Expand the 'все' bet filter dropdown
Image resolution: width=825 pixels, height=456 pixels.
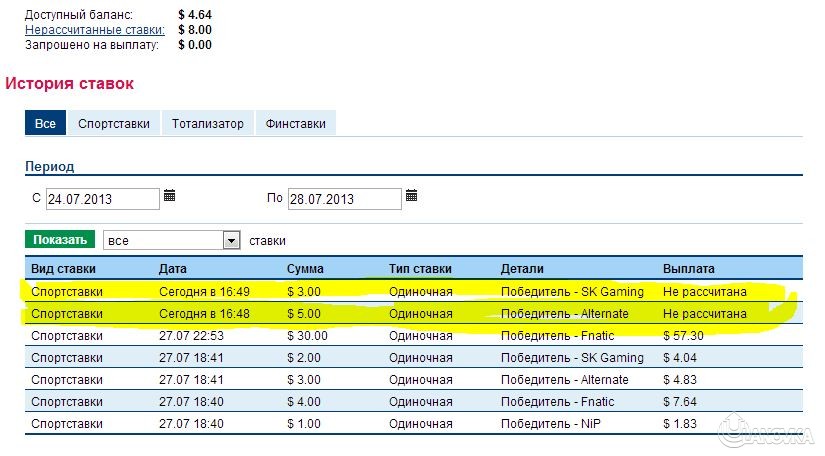[232, 240]
